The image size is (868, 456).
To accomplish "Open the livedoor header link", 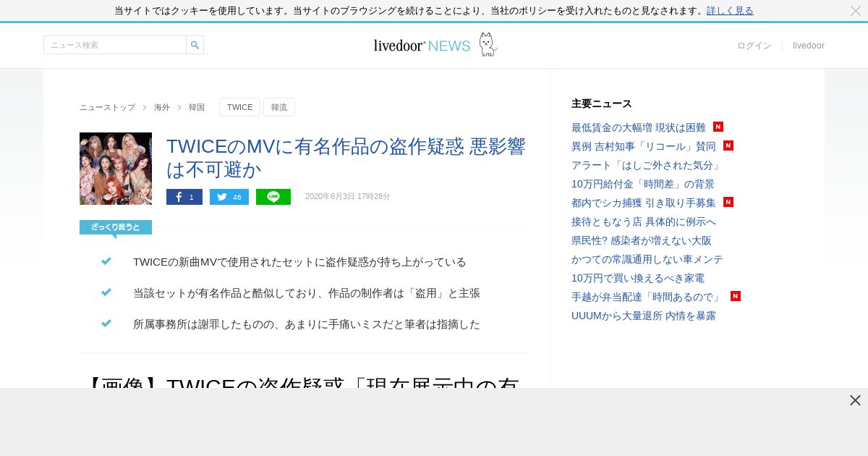I will pos(809,46).
